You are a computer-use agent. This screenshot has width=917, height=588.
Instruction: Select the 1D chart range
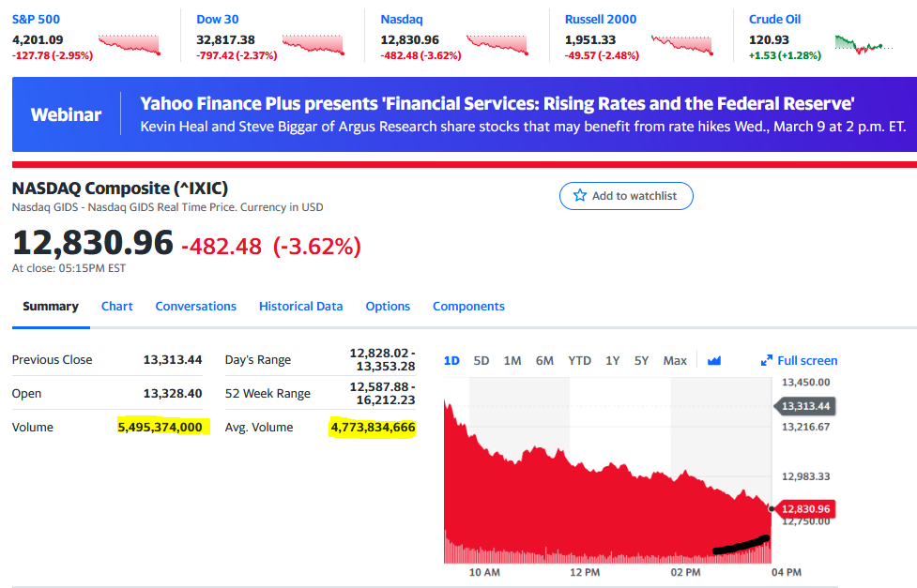coord(451,361)
